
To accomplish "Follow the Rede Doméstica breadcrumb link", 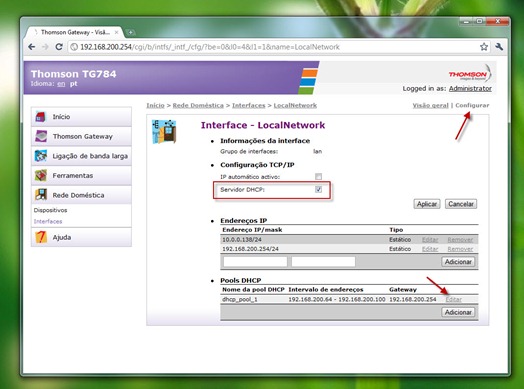I will [198, 106].
